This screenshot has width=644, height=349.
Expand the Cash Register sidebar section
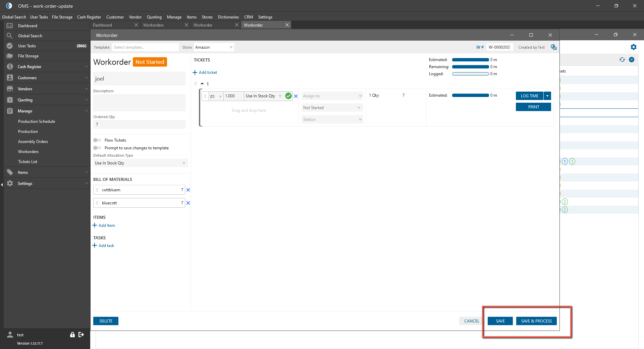(x=86, y=67)
